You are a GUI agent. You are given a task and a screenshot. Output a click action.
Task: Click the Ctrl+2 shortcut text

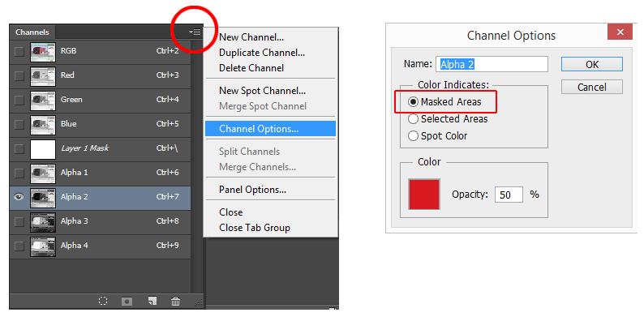tap(168, 51)
